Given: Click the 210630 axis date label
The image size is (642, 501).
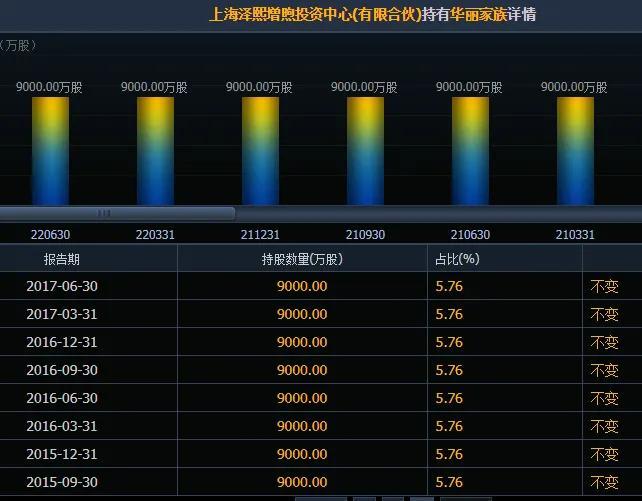Looking at the screenshot, I should [470, 235].
